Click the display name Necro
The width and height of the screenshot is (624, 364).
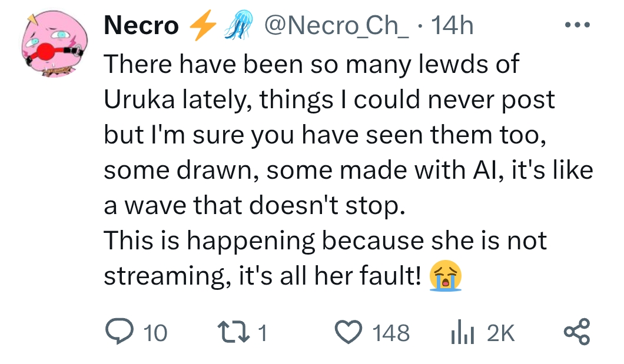tap(141, 26)
